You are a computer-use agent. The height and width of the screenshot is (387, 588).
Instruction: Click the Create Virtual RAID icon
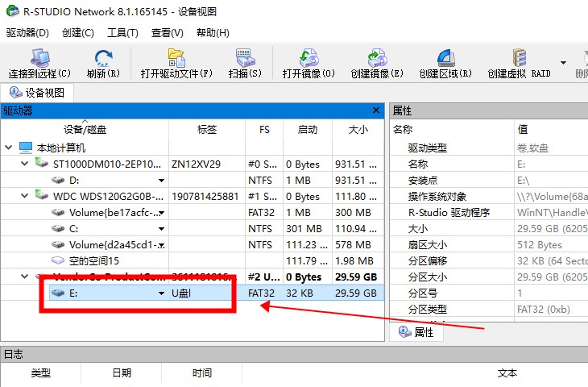[x=520, y=58]
